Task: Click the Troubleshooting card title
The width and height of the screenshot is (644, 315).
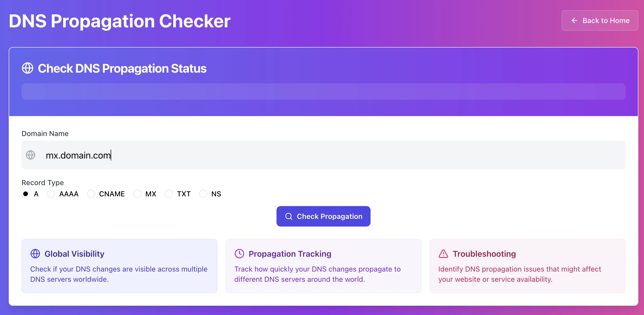Action: [x=484, y=254]
